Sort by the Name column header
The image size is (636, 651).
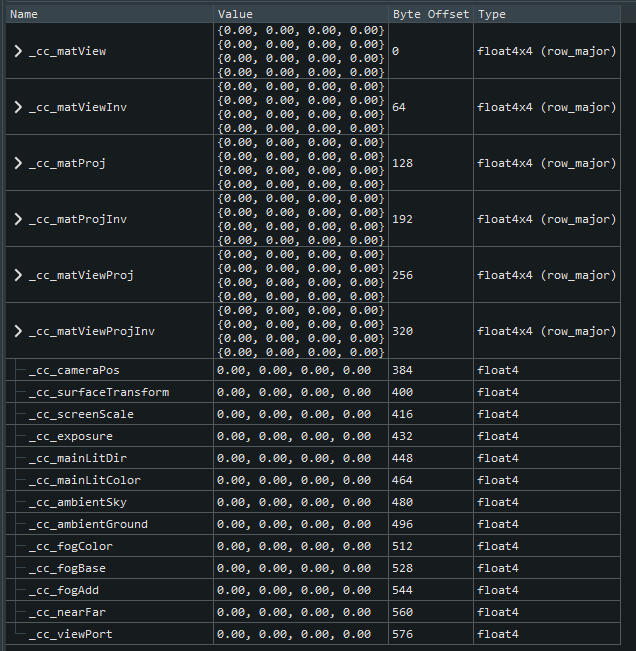click(x=110, y=14)
